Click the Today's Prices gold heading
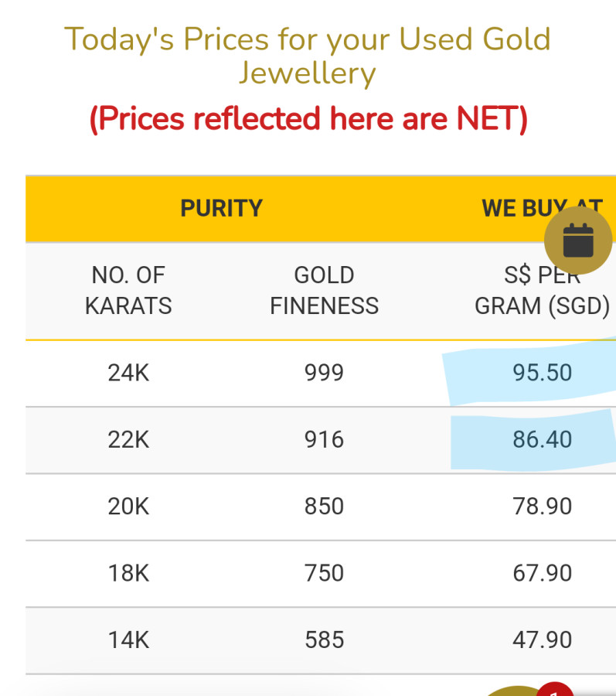The image size is (616, 696). [x=308, y=55]
